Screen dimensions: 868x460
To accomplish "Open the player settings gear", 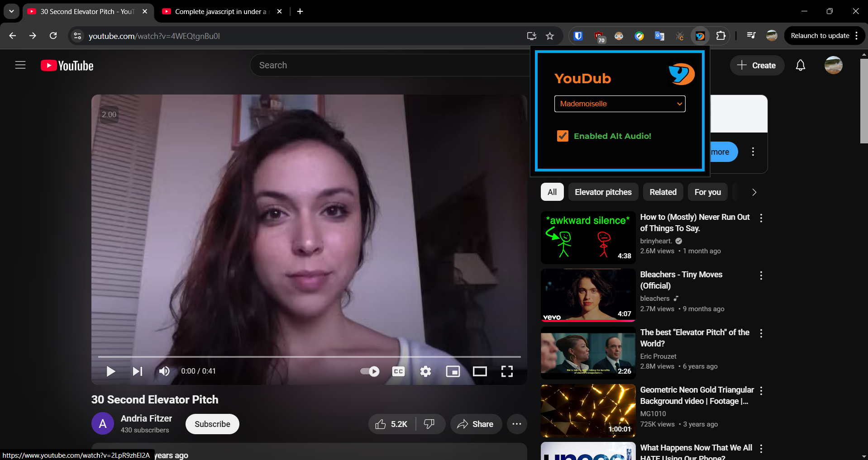I will click(425, 371).
